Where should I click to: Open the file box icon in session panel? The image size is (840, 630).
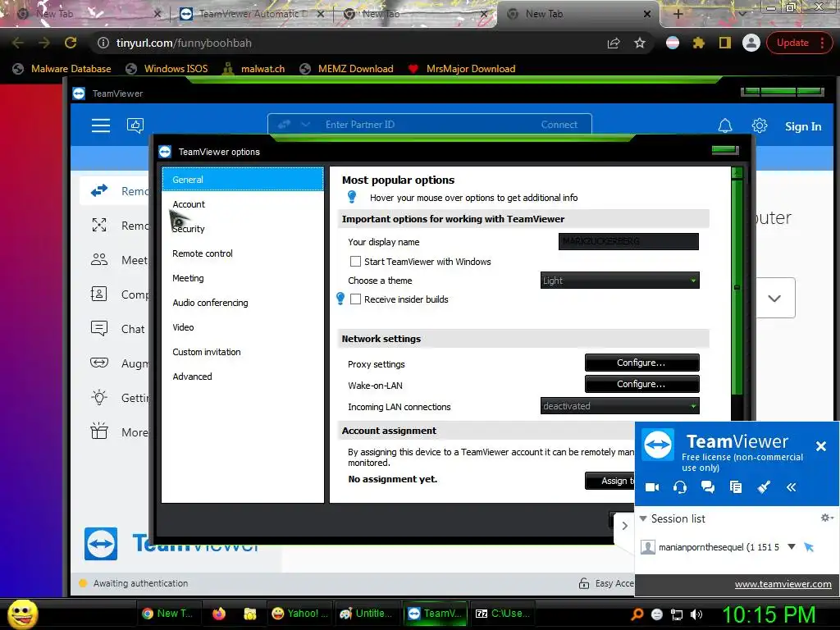pyautogui.click(x=736, y=487)
